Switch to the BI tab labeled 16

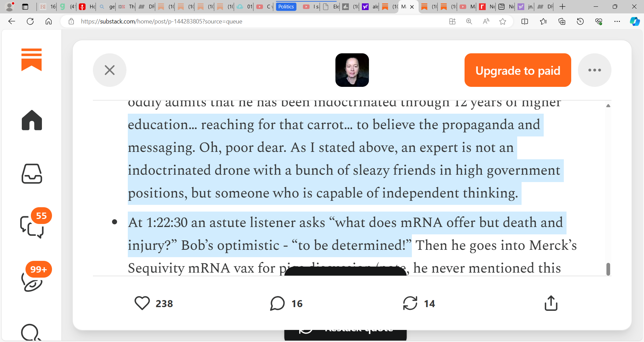pyautogui.click(x=47, y=7)
